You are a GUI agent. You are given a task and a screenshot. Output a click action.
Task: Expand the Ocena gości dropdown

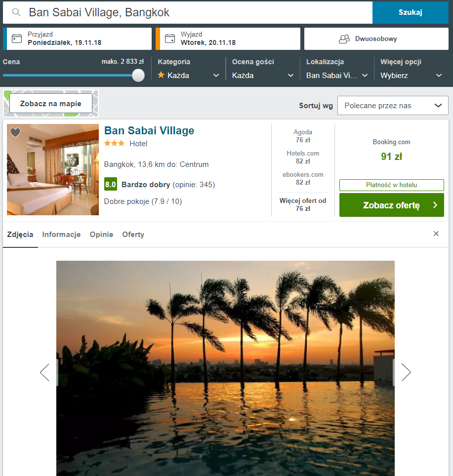[x=263, y=75]
